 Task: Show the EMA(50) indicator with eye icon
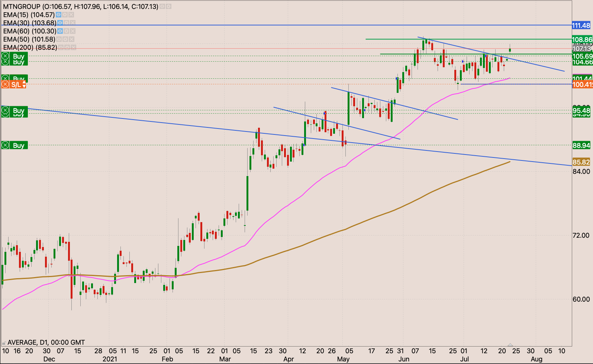pos(59,39)
